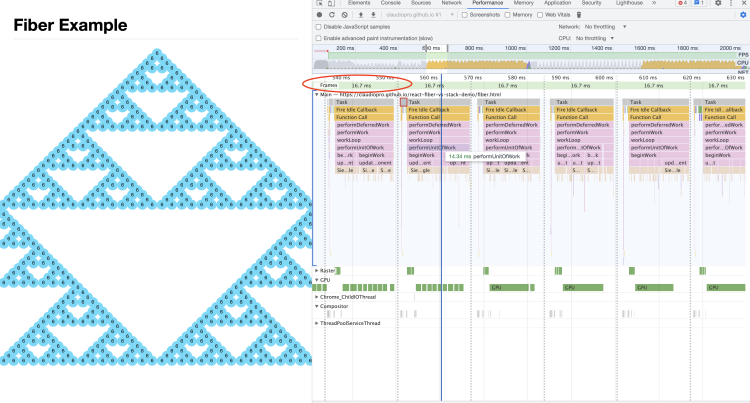Click the trash can collect garbage icon
This screenshot has height=403, width=750.
[579, 15]
